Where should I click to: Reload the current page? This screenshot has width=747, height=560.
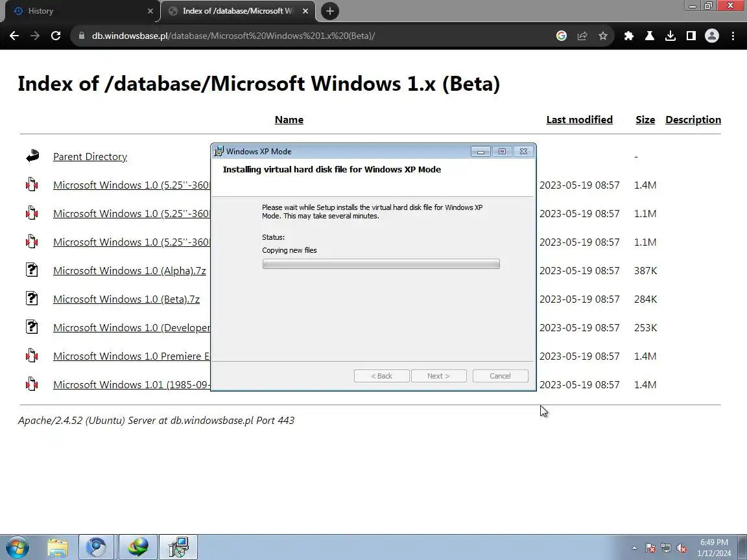coord(56,36)
